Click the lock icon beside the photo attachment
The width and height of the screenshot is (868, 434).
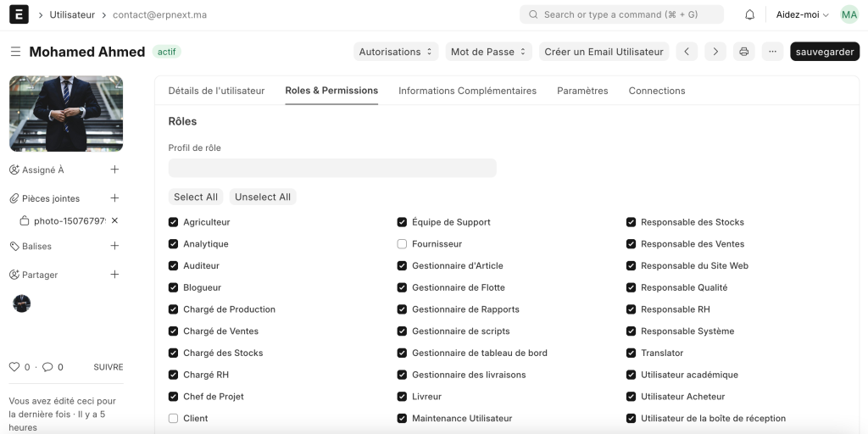25,221
